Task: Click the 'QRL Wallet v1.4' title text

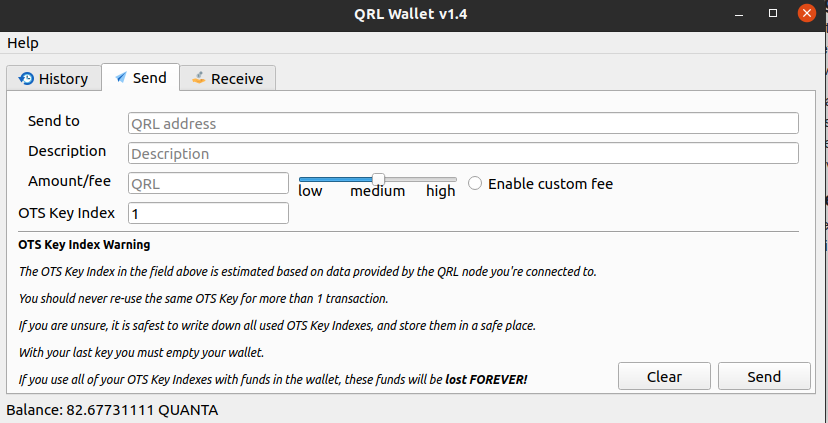Action: (x=410, y=14)
